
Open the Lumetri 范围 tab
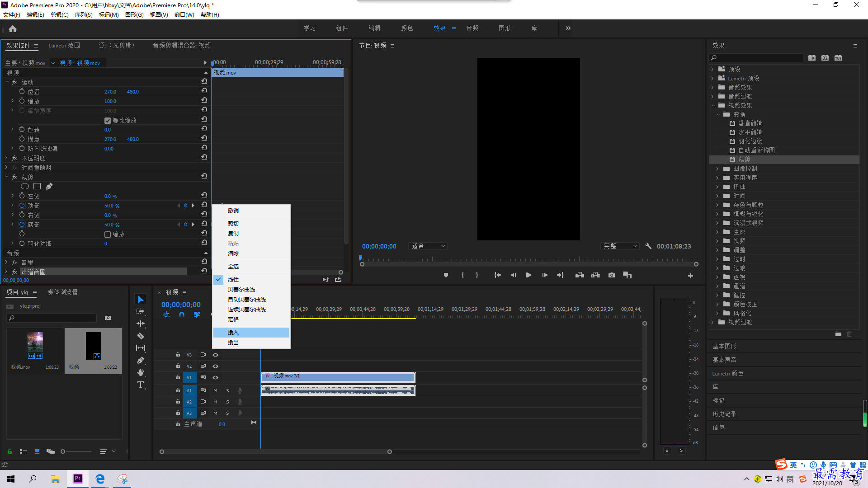pos(64,46)
